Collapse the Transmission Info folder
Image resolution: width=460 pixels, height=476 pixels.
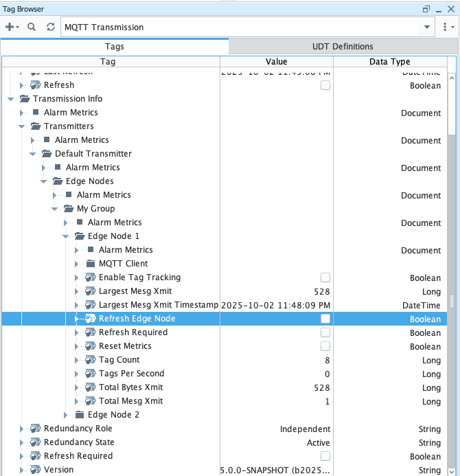[10, 99]
